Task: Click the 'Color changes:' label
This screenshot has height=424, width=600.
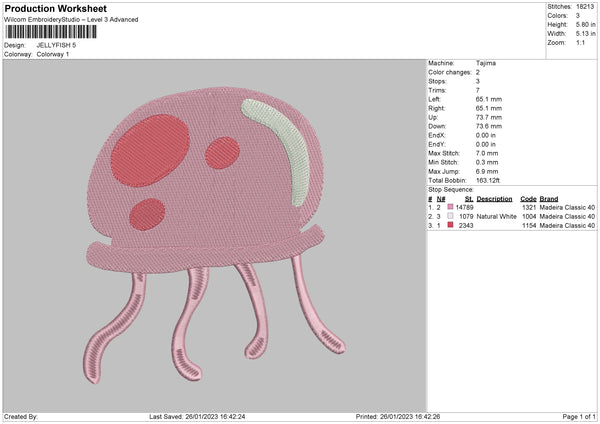Action: pyautogui.click(x=450, y=72)
